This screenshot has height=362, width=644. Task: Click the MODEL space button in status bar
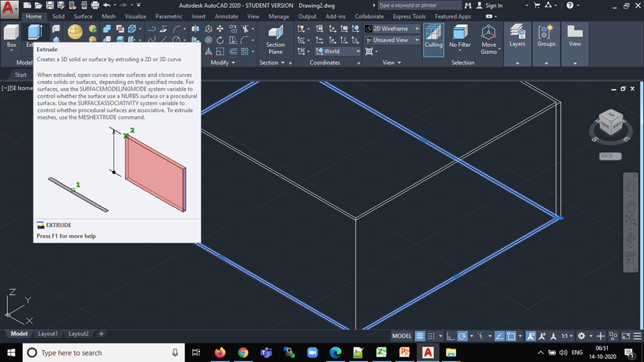pyautogui.click(x=401, y=336)
